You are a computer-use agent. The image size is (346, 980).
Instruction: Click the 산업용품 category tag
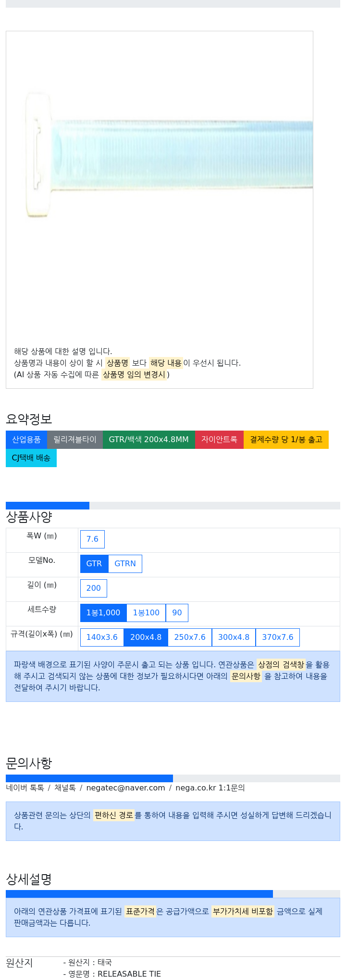pyautogui.click(x=26, y=440)
